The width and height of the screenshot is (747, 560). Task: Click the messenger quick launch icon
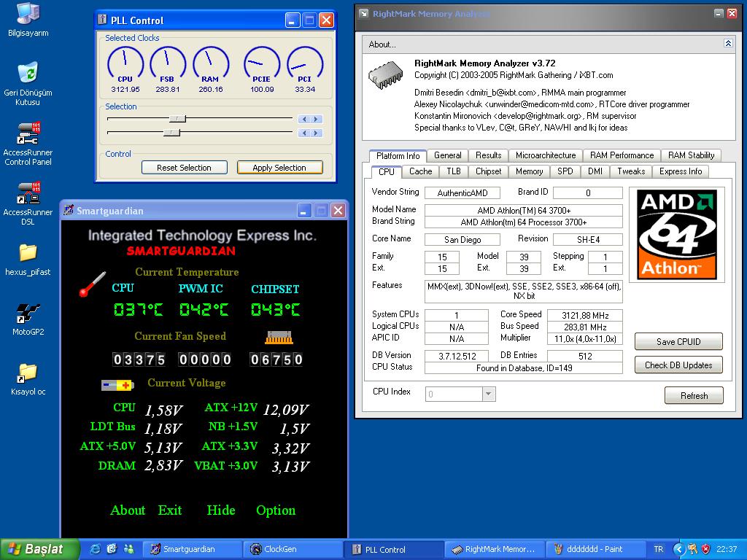tap(128, 549)
